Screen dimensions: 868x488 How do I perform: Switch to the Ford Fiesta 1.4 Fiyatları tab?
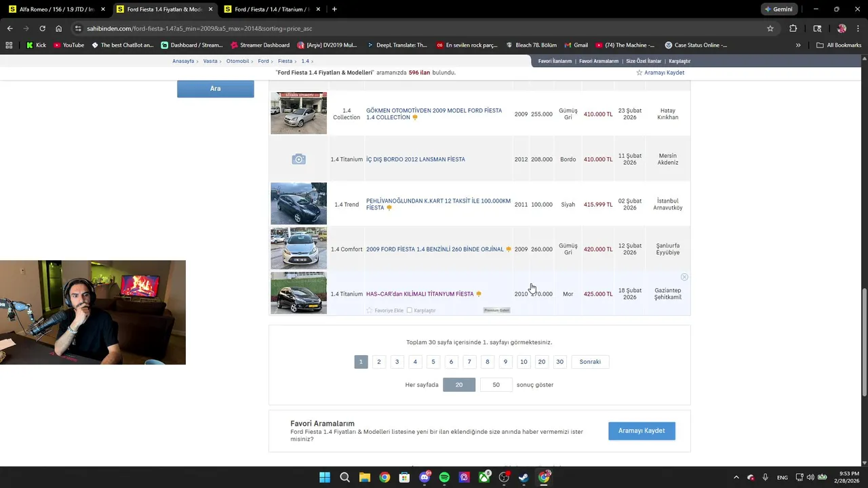coord(165,9)
